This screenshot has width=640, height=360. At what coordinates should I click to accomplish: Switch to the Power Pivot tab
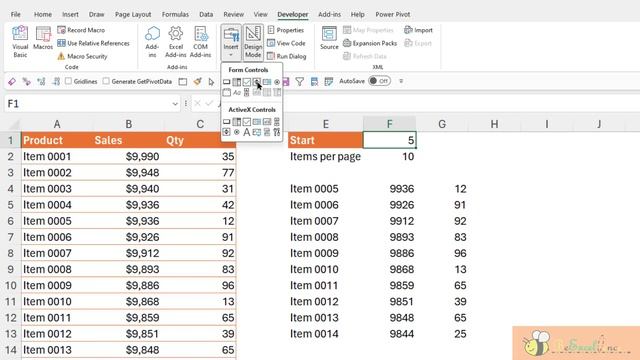(x=393, y=14)
